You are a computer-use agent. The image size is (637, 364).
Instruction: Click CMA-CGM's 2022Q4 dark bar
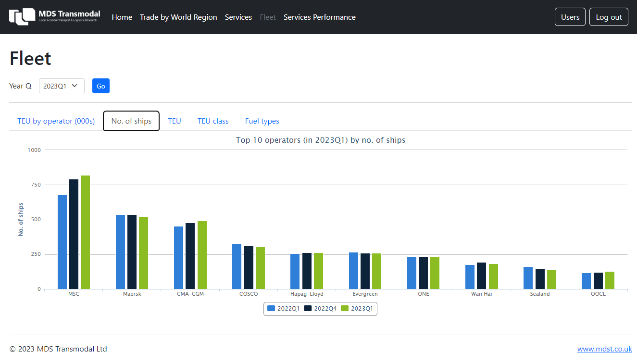click(190, 256)
